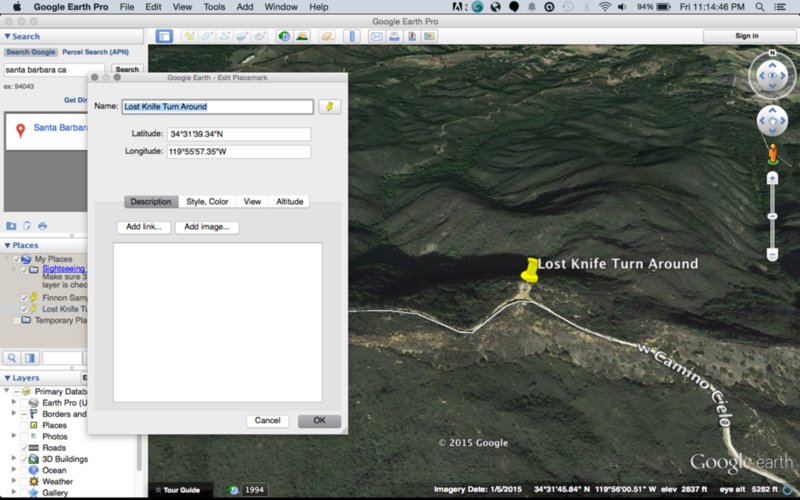
Task: Expand the Weather layer node
Action: tap(14, 481)
